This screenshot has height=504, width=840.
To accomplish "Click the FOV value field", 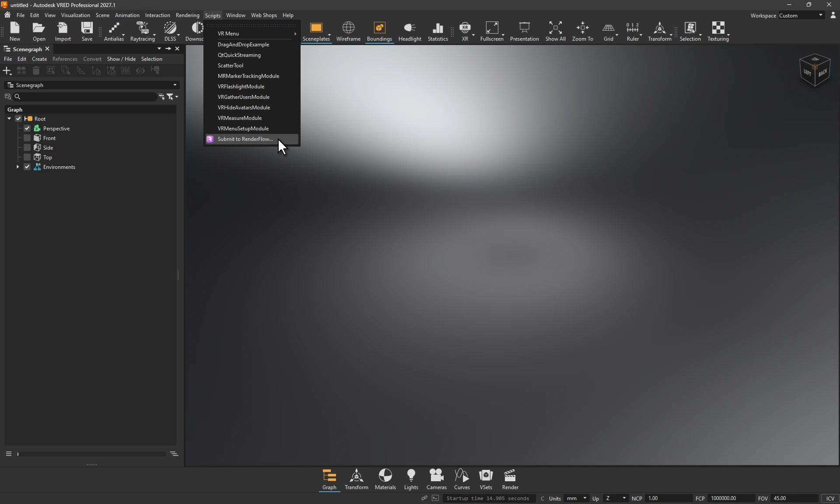I will (794, 498).
